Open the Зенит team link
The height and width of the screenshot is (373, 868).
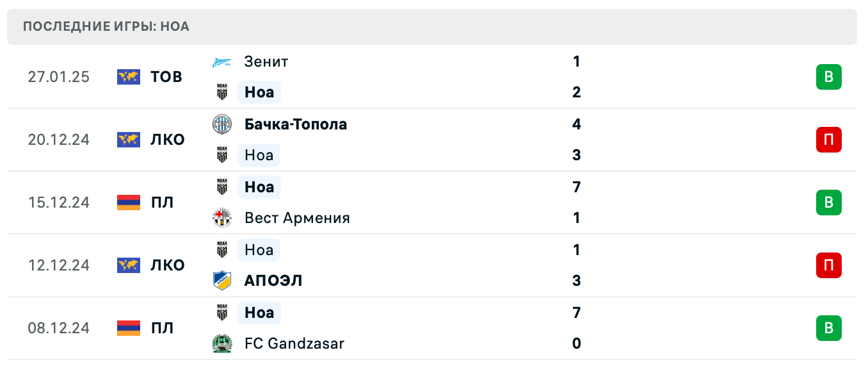tap(266, 62)
